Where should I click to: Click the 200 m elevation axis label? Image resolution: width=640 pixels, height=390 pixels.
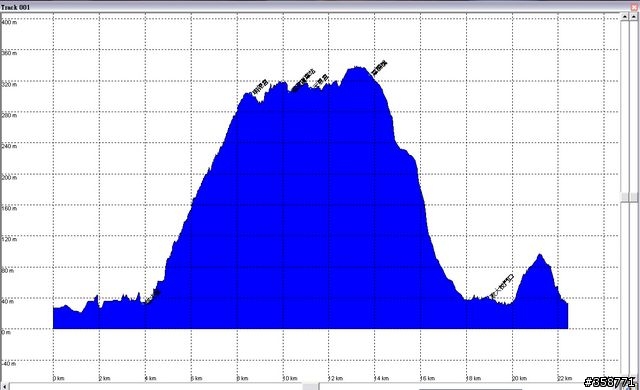click(x=9, y=177)
